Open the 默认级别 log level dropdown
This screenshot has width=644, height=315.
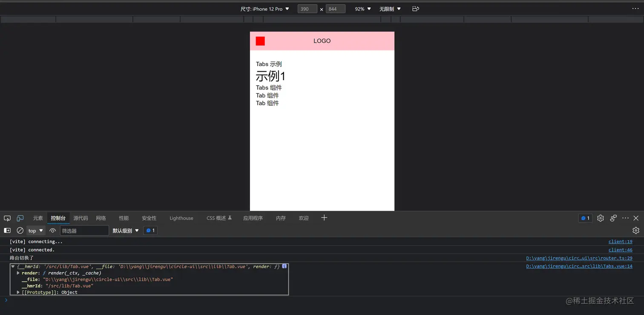point(125,230)
